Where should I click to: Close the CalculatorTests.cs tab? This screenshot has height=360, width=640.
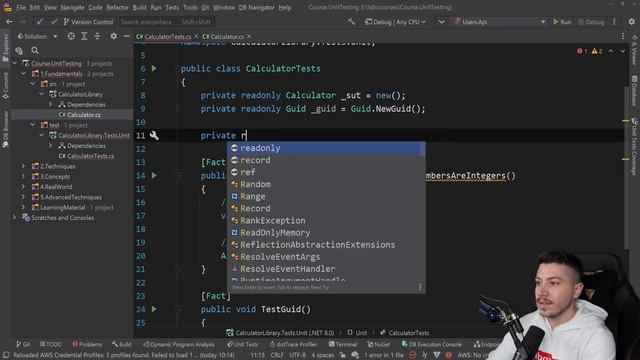coord(196,36)
